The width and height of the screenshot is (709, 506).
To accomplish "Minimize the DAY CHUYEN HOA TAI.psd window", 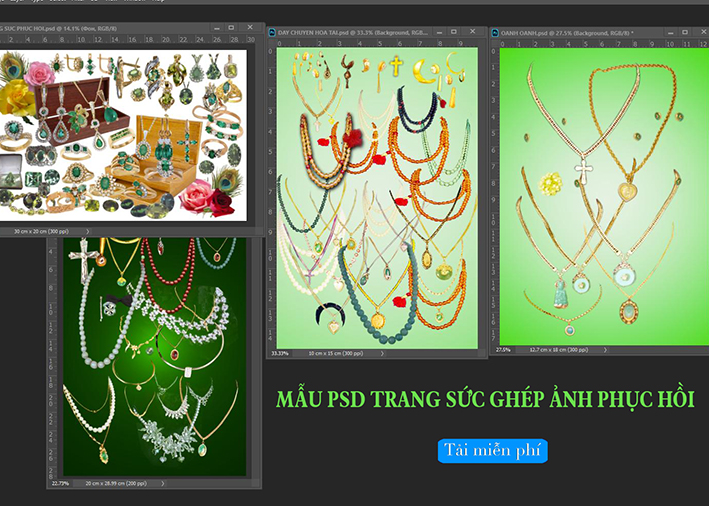I will 439,32.
